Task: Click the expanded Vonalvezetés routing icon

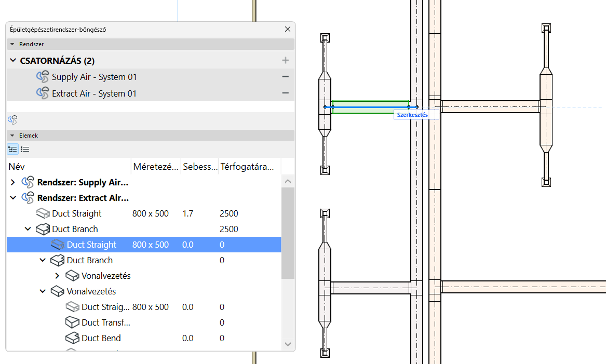Action: tap(58, 291)
